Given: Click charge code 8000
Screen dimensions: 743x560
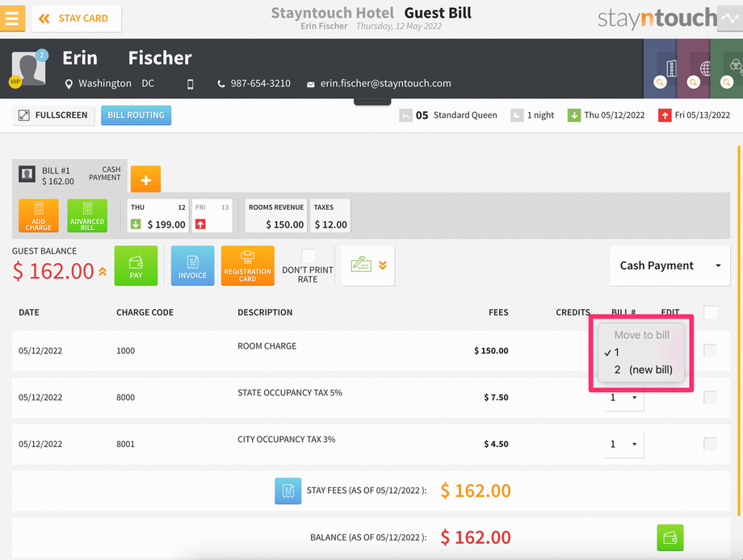Looking at the screenshot, I should point(125,398).
